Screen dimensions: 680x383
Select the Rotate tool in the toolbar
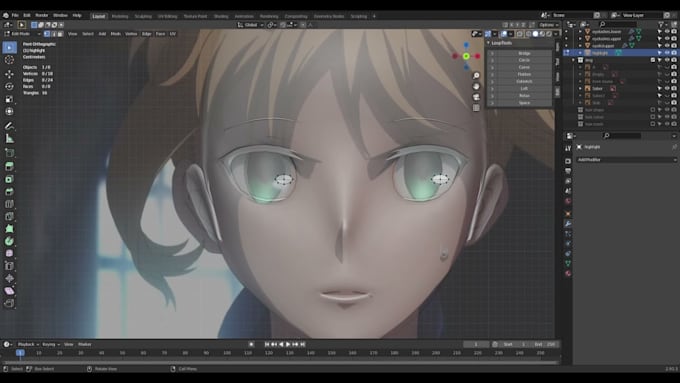coord(10,86)
